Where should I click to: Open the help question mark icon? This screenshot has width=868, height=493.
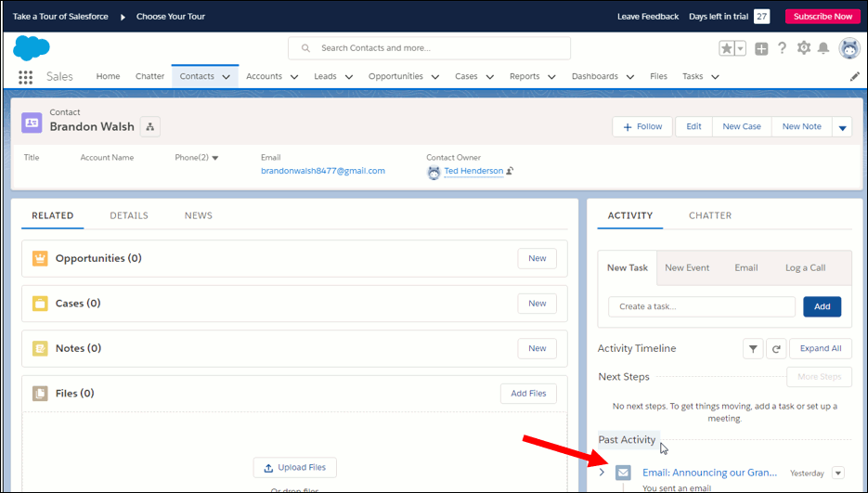coord(782,48)
